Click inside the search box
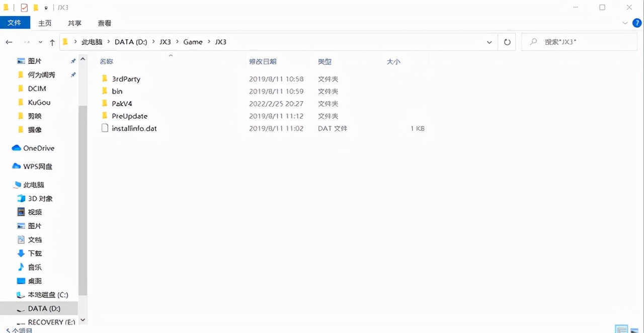This screenshot has height=333, width=644. click(579, 42)
